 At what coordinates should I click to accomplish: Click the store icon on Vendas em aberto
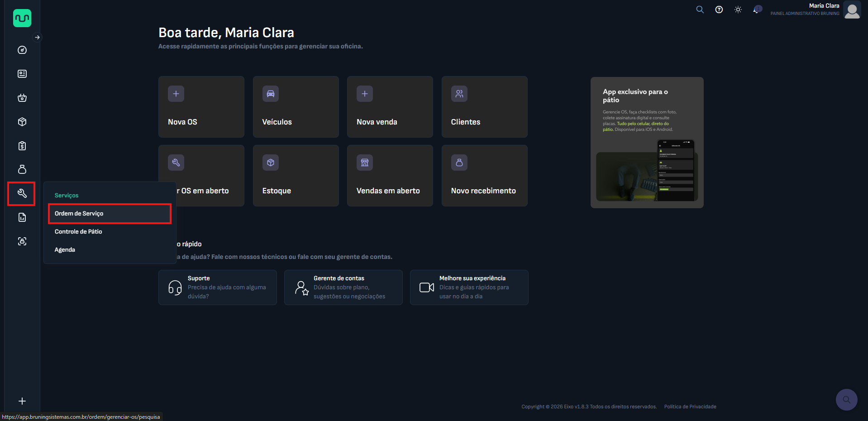(x=365, y=163)
